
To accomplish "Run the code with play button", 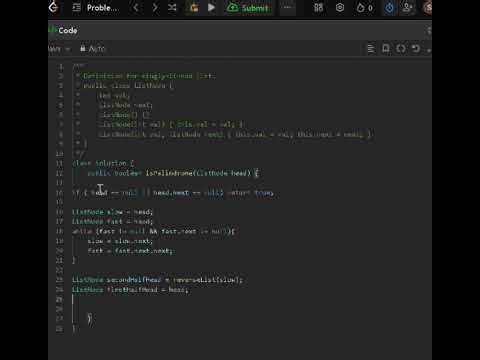I will tap(211, 7).
